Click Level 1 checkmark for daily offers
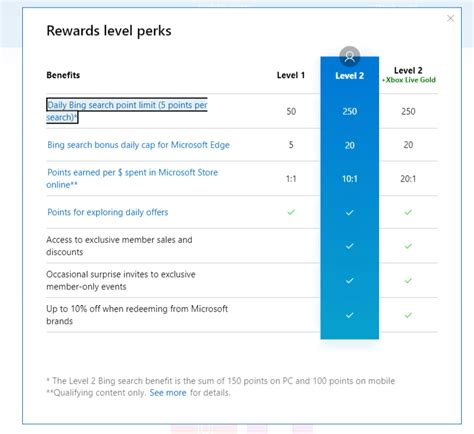 coord(291,212)
